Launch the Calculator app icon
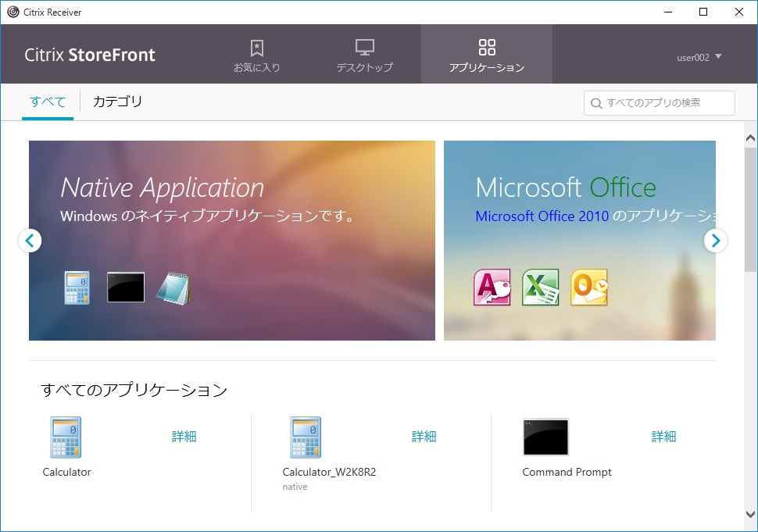The height and width of the screenshot is (532, 758). 66,437
